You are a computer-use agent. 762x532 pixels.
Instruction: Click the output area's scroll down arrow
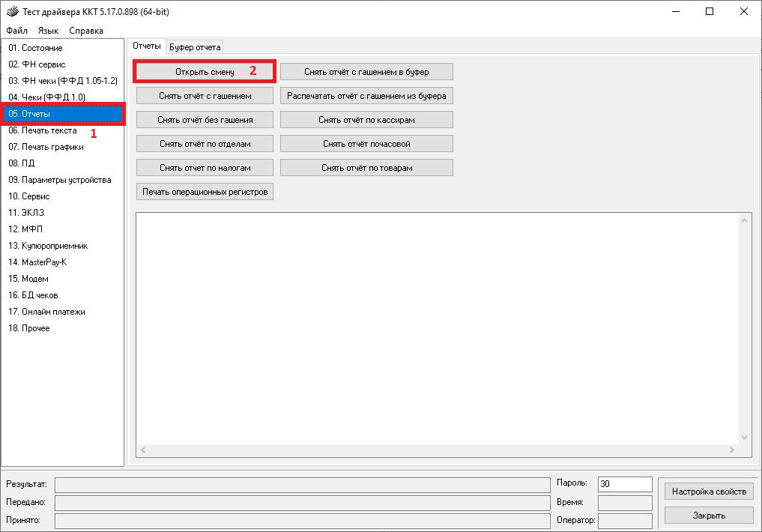pyautogui.click(x=744, y=438)
